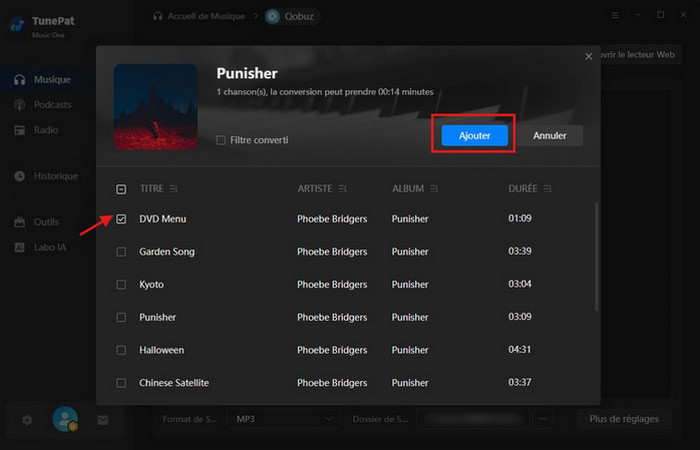Click the Qobuz service icon
Image resolution: width=700 pixels, height=450 pixels.
pyautogui.click(x=272, y=16)
